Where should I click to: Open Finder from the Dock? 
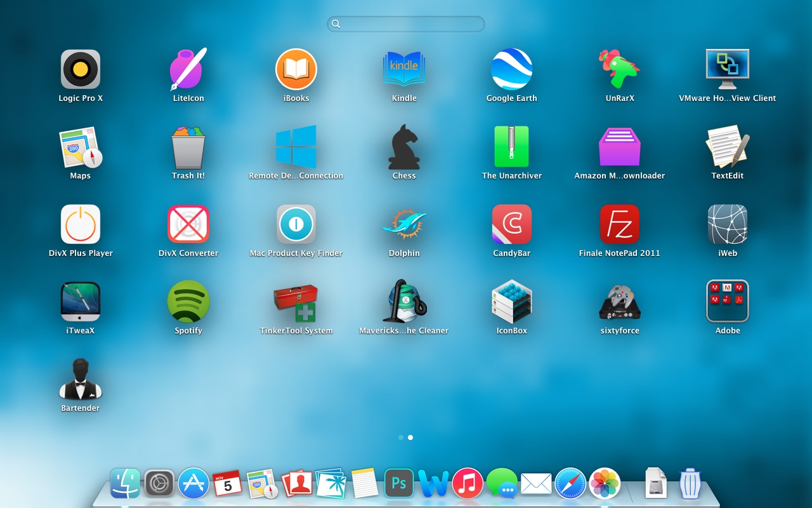pyautogui.click(x=125, y=484)
